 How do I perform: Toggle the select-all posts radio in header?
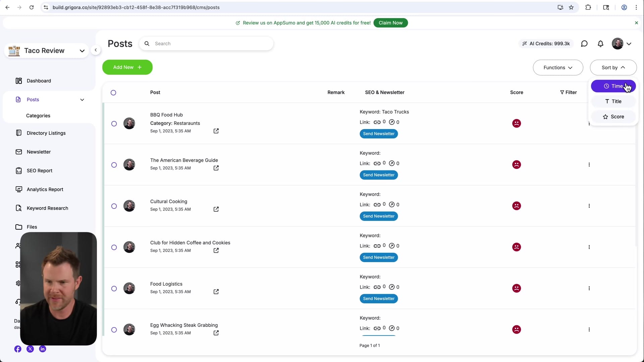pyautogui.click(x=113, y=93)
